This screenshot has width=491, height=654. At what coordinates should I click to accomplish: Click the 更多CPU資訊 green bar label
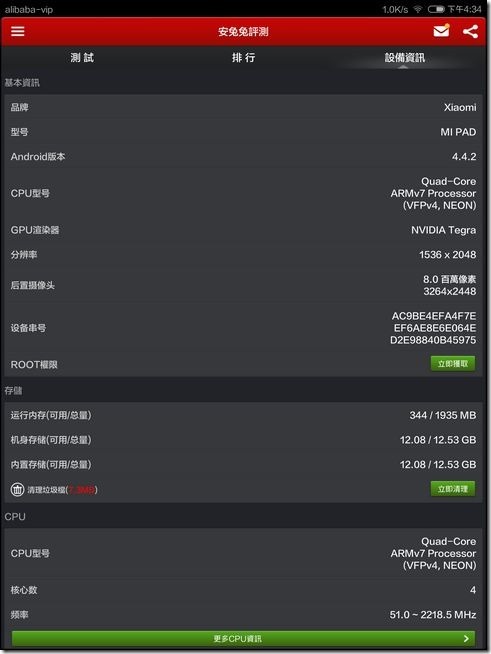click(237, 639)
